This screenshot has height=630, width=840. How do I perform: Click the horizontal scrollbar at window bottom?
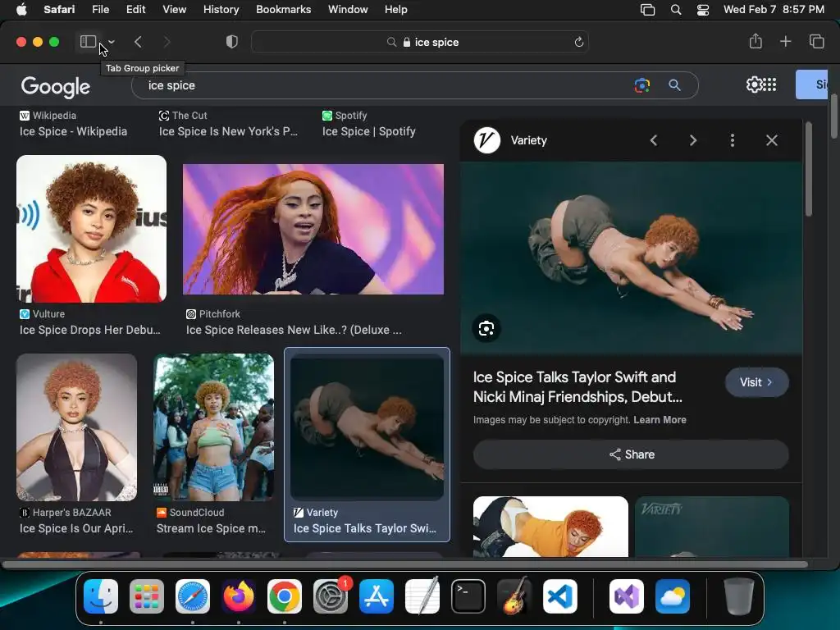point(405,564)
